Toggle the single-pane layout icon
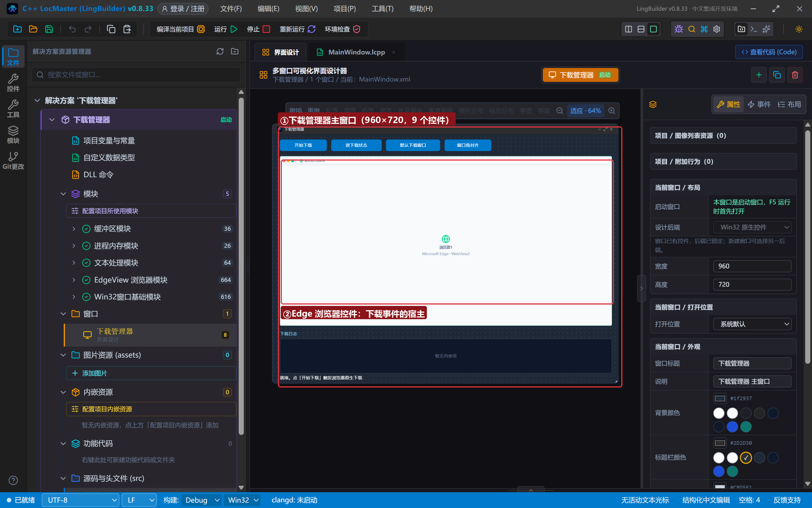 coord(653,29)
